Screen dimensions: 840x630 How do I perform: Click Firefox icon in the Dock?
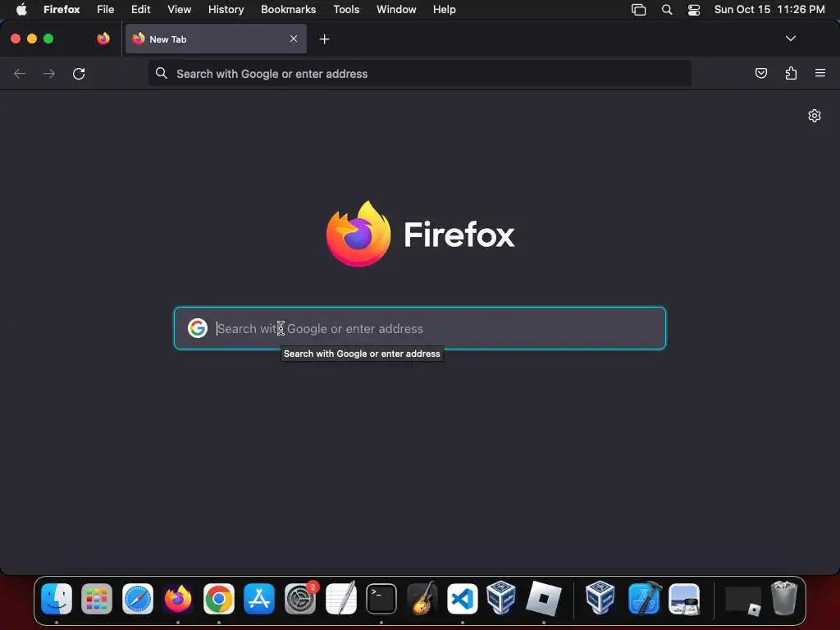click(178, 598)
